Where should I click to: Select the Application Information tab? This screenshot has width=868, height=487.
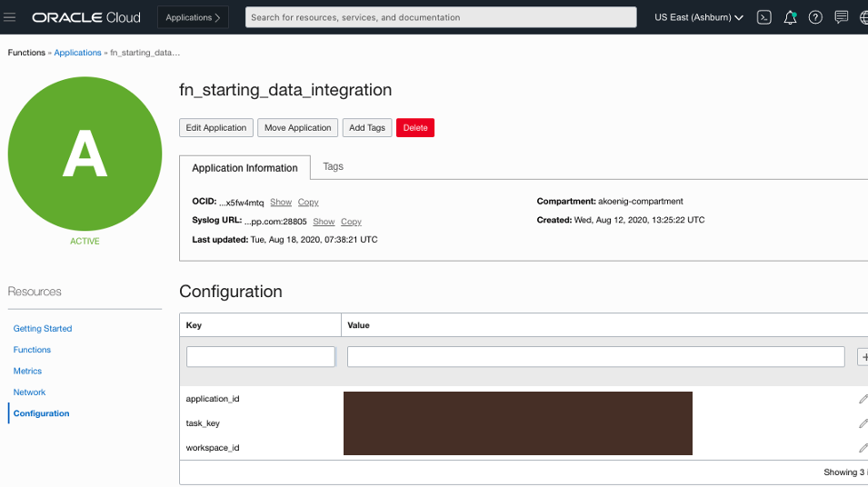click(x=244, y=168)
